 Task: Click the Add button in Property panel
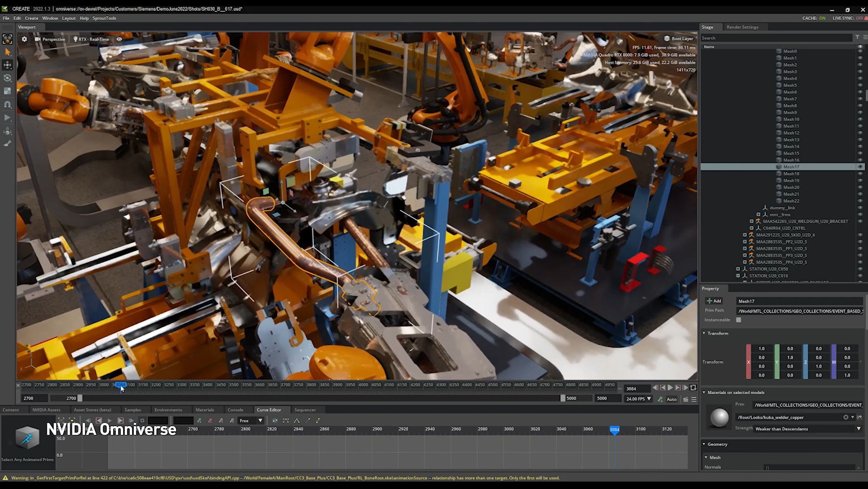pyautogui.click(x=714, y=301)
